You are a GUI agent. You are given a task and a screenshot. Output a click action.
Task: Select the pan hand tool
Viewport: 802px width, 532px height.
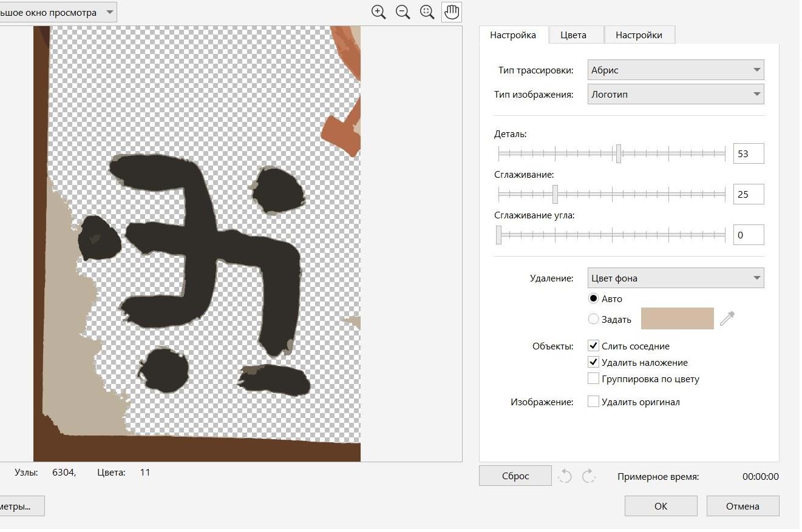452,12
